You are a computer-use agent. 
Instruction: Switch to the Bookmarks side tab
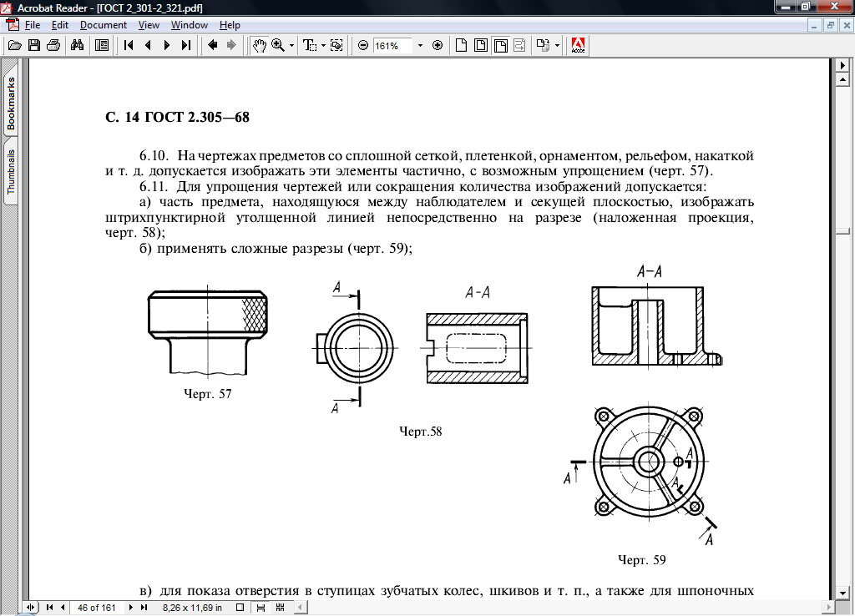pyautogui.click(x=11, y=103)
